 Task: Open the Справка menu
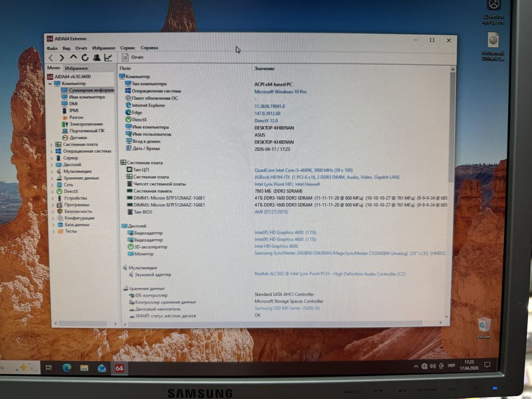click(x=149, y=48)
